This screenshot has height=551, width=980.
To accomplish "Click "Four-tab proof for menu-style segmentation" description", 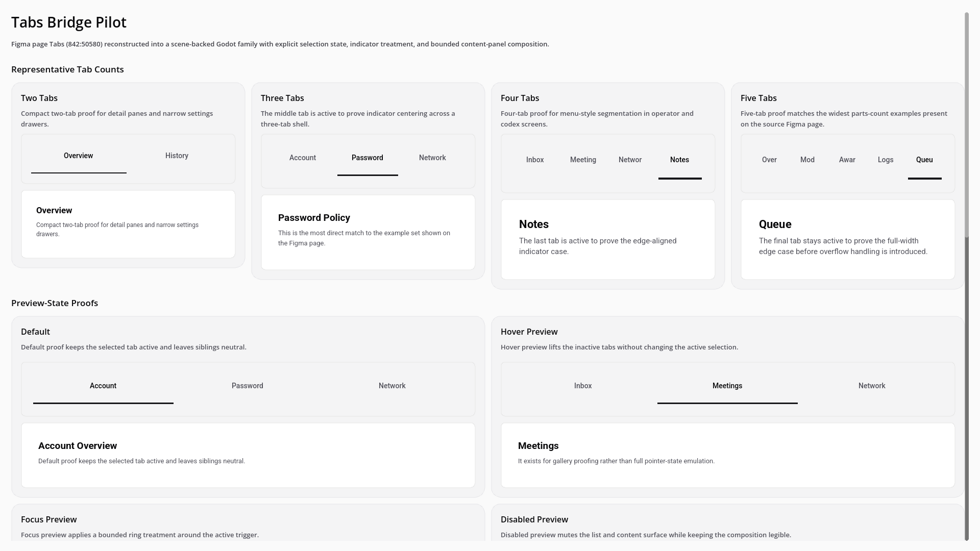I will coord(597,119).
